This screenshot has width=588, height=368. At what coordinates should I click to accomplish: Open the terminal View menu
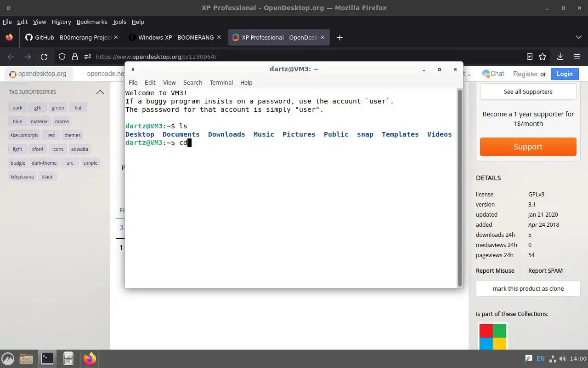pyautogui.click(x=169, y=82)
